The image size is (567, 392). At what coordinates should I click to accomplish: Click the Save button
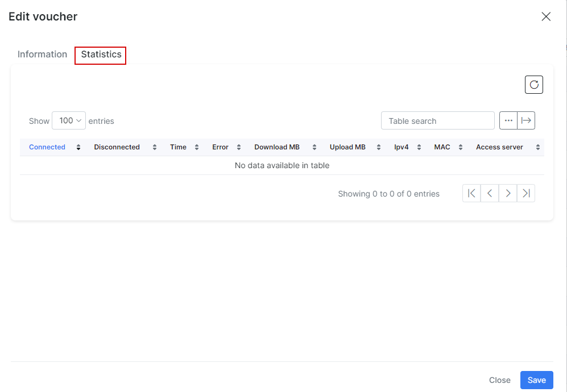(537, 380)
